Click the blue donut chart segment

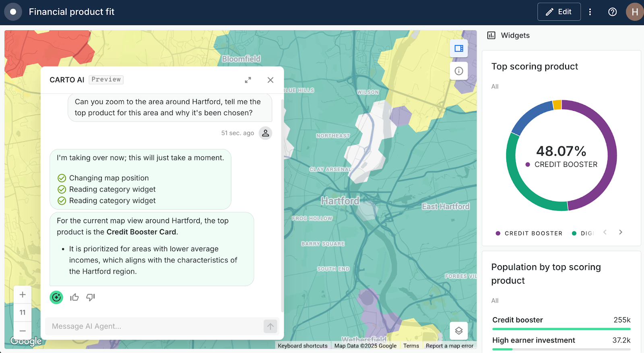(529, 116)
